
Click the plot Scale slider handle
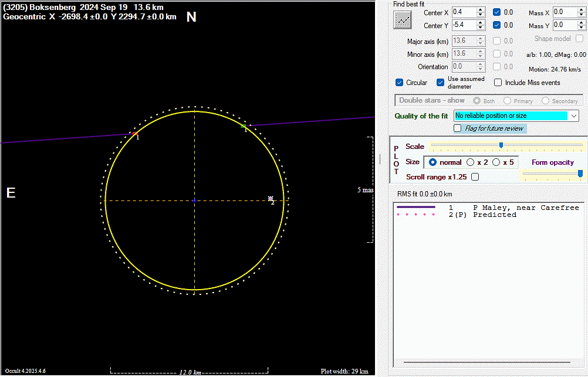pyautogui.click(x=501, y=145)
